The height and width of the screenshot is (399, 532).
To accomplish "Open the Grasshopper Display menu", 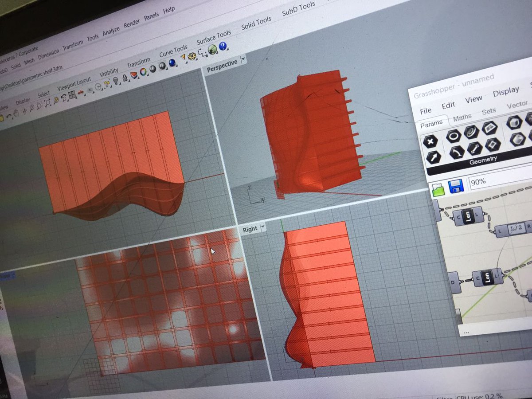I will pos(506,92).
